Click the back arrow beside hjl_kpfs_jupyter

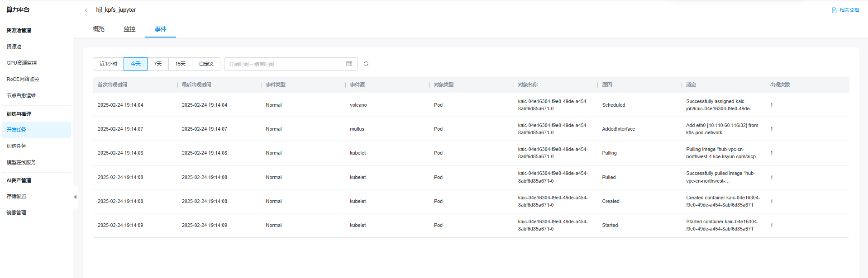click(x=86, y=10)
